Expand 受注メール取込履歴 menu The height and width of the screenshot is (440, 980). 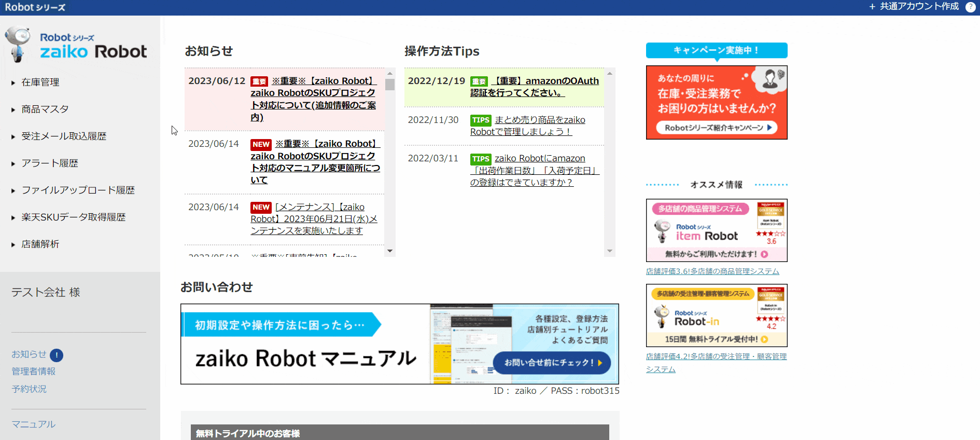[59, 136]
